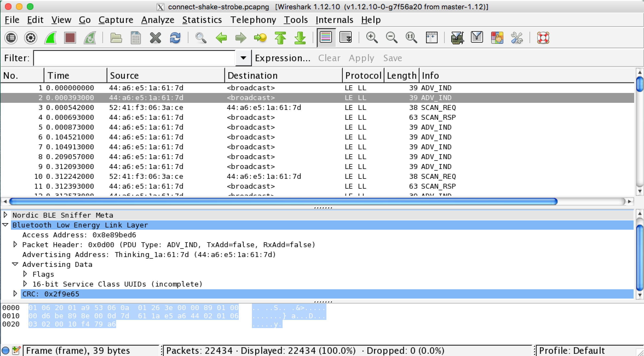Viewport: 644px width, 356px height.
Task: Open the Internals menu
Action: click(334, 20)
